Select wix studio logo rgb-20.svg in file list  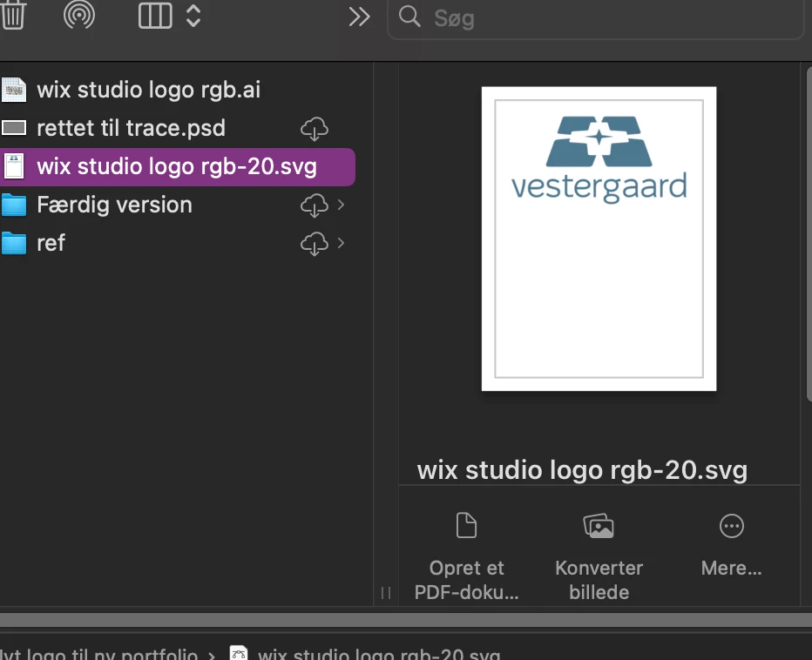pos(177,166)
